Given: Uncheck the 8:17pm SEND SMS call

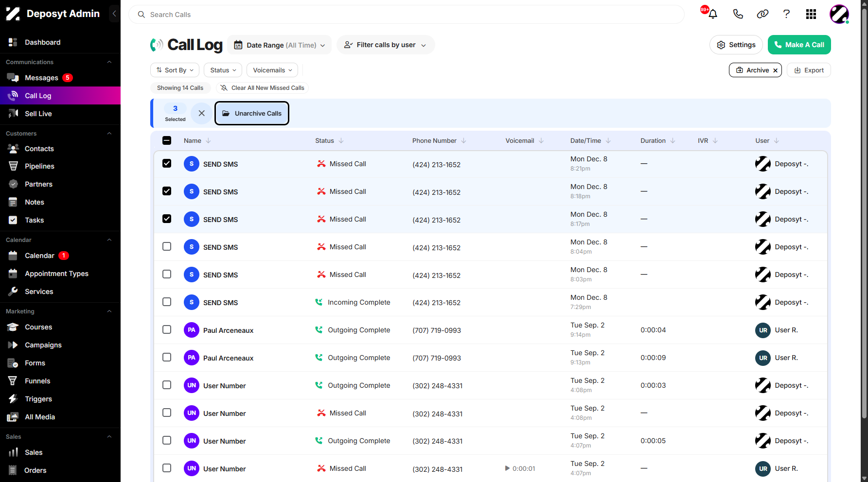Looking at the screenshot, I should [x=167, y=219].
